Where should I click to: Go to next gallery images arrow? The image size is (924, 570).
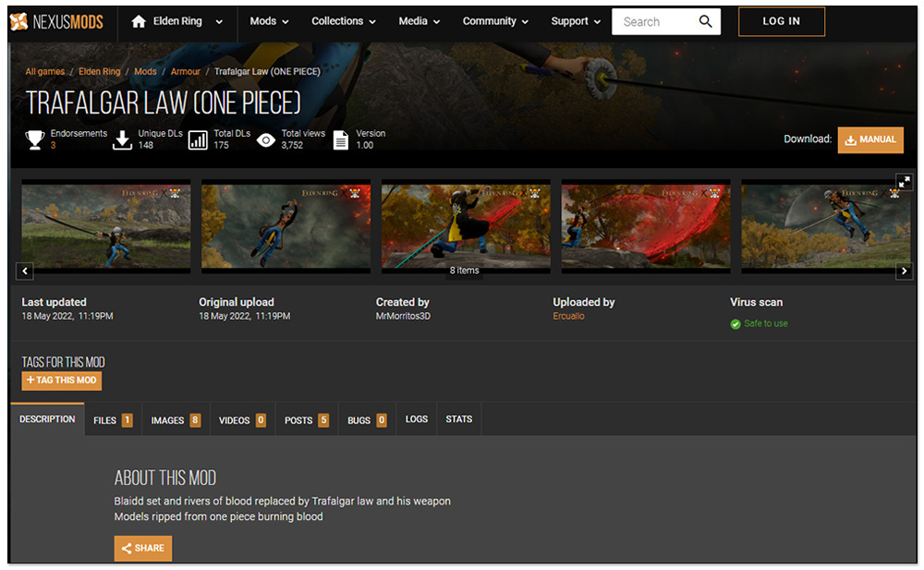(x=904, y=272)
